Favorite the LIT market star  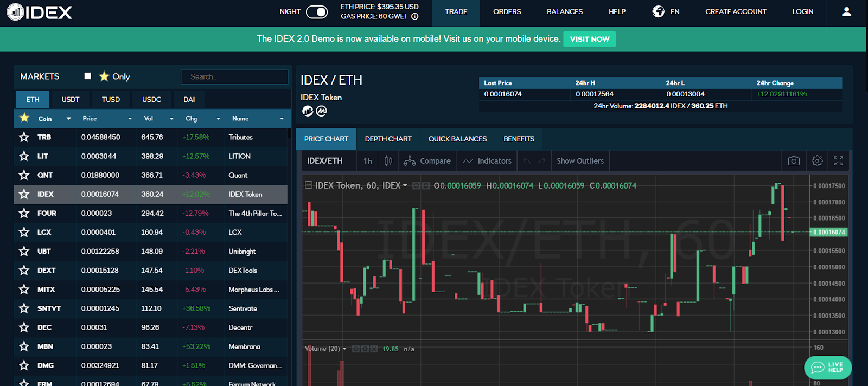point(24,156)
